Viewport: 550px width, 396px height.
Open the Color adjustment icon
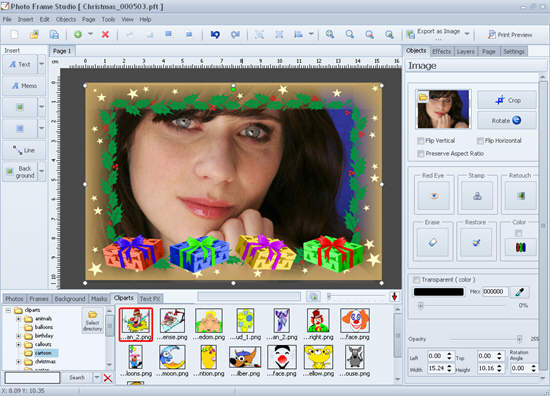(521, 247)
